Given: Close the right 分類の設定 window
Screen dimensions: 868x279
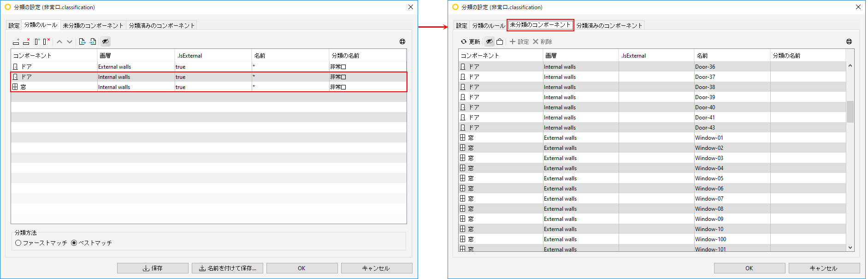Looking at the screenshot, I should click(858, 7).
